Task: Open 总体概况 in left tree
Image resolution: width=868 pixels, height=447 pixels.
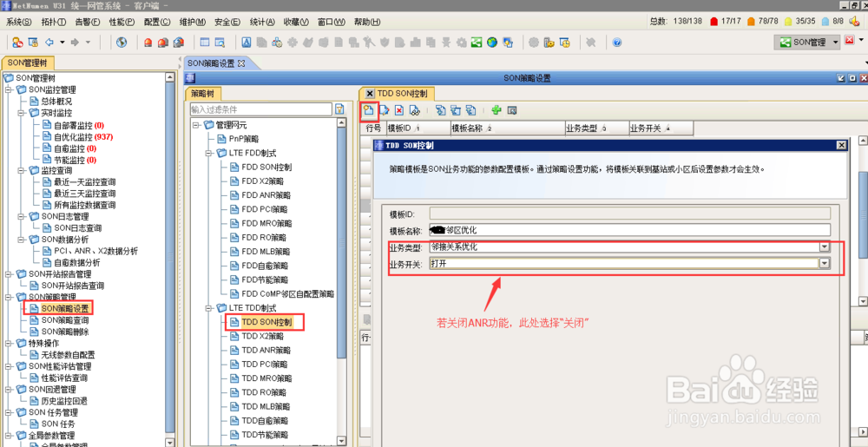Action: [56, 102]
